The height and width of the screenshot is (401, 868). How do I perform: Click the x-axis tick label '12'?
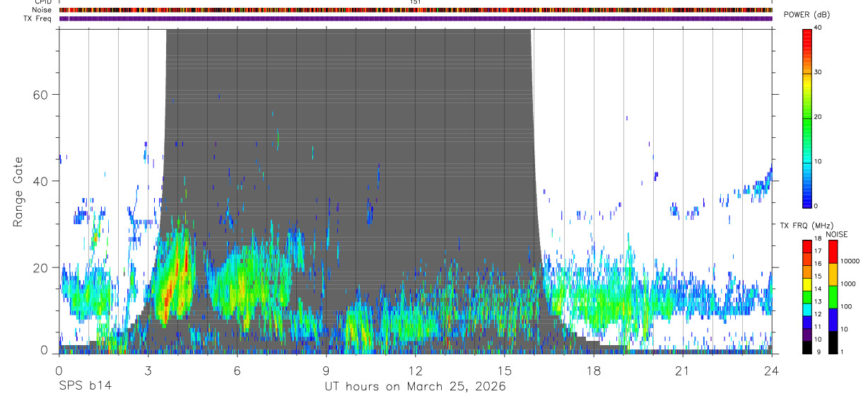click(416, 371)
